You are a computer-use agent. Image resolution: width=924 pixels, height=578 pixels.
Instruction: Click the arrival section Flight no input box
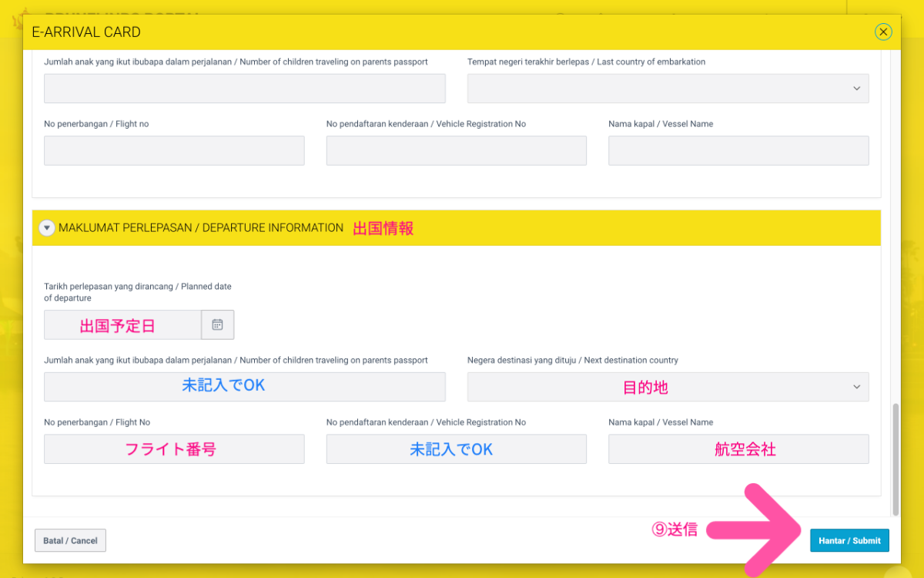coord(174,150)
